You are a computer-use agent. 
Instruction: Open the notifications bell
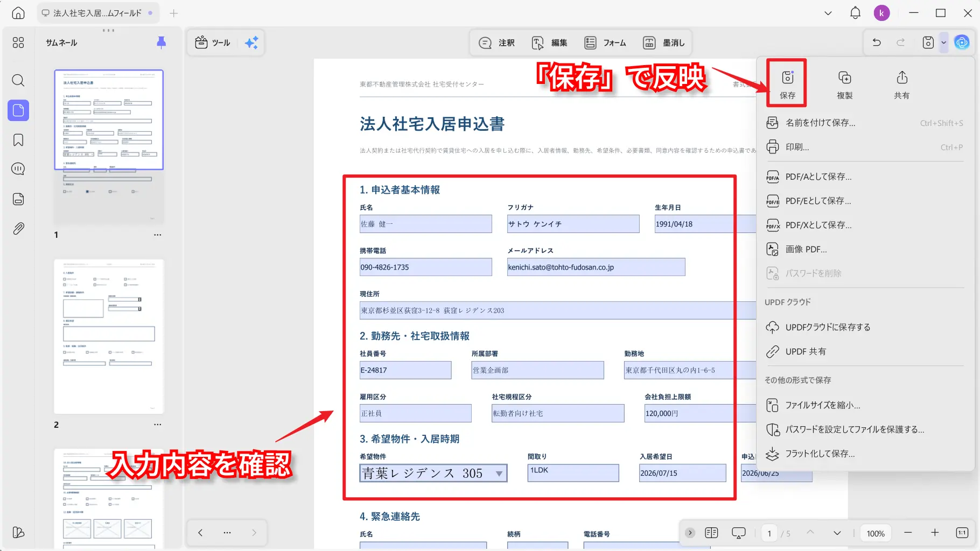855,13
